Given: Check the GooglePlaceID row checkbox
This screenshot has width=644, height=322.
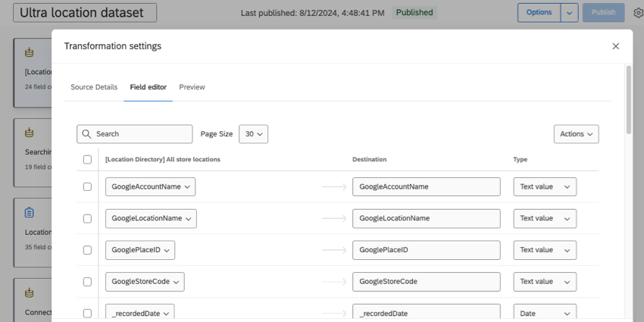Looking at the screenshot, I should [x=87, y=250].
